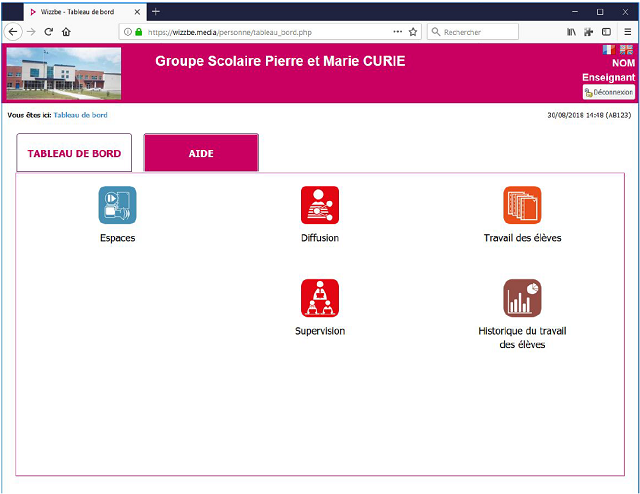Open Historique du travail des élèves icon
640x494 pixels.
pyautogui.click(x=522, y=298)
